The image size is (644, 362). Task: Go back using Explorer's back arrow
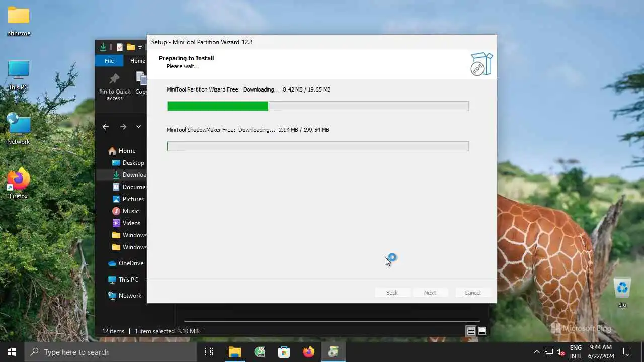(105, 127)
